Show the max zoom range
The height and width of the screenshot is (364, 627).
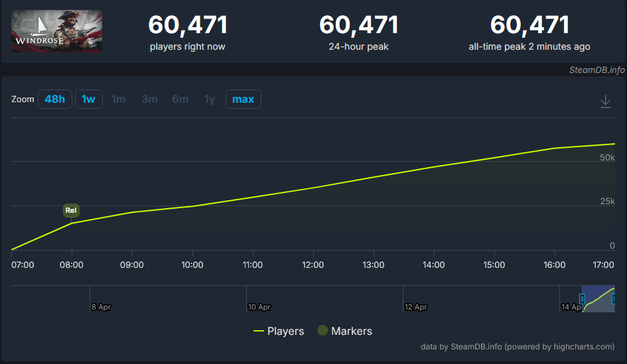[243, 99]
